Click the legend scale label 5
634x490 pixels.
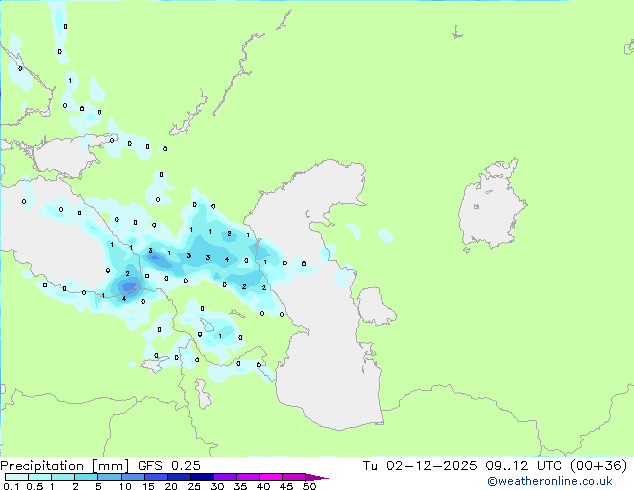point(98,486)
